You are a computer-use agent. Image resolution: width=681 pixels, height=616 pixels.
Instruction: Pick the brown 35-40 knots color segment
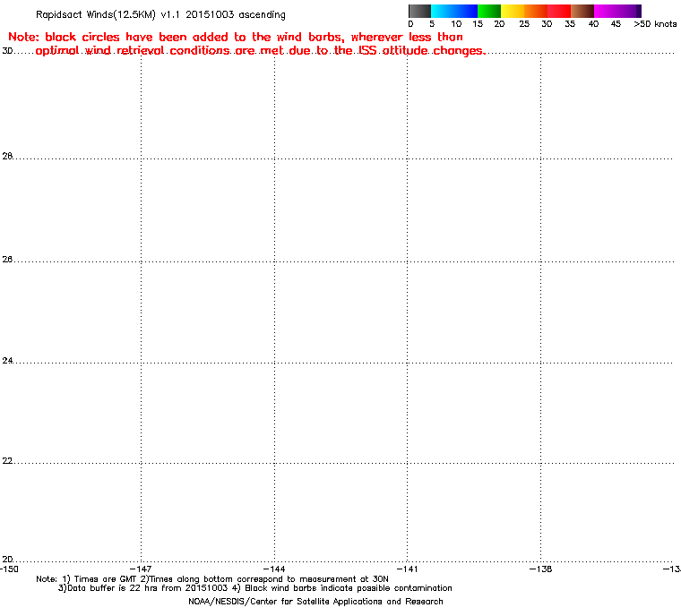(x=582, y=11)
